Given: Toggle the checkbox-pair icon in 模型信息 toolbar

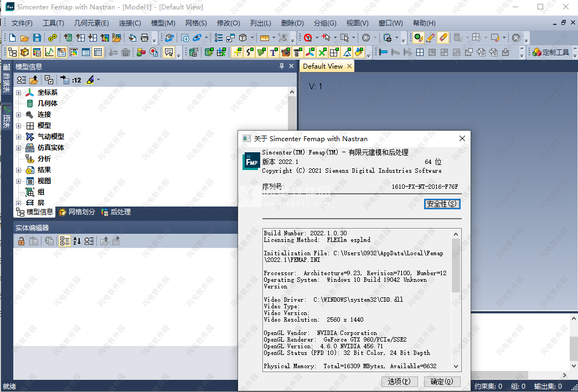Looking at the screenshot, I should [x=49, y=80].
